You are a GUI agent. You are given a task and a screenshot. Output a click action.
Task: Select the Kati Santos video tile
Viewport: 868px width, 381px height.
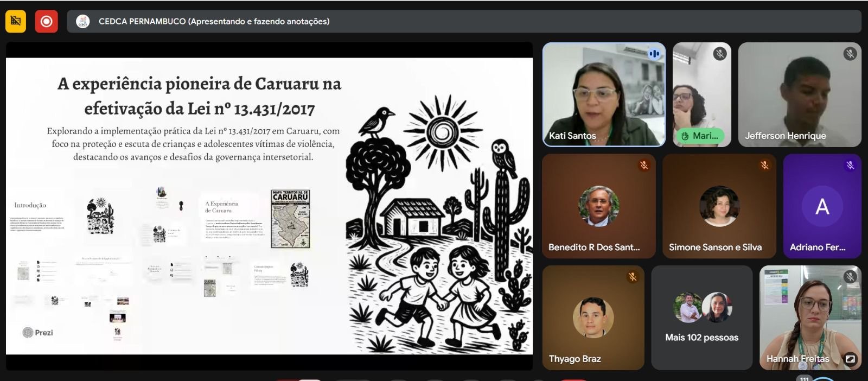[x=603, y=95]
